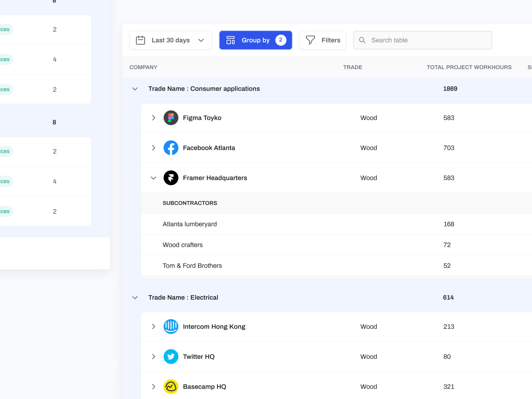Select the Atlanta lumberyard subcontractor row
Viewport: 532px width, 399px height.
(x=190, y=224)
